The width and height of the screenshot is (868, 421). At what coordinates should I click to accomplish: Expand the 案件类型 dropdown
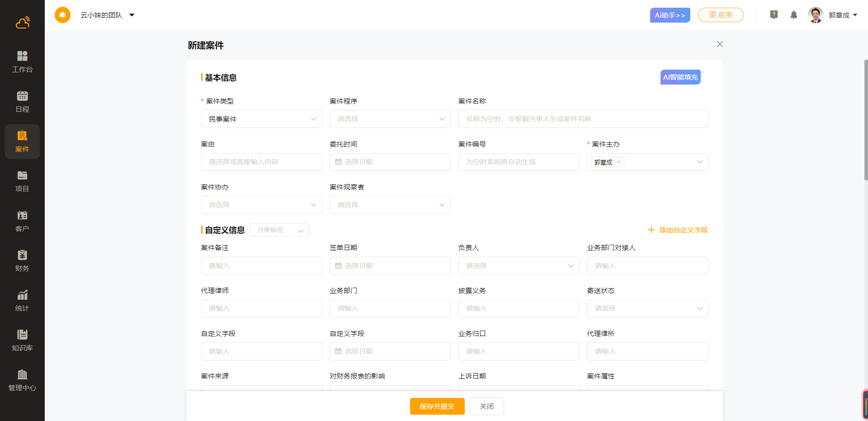(x=261, y=119)
